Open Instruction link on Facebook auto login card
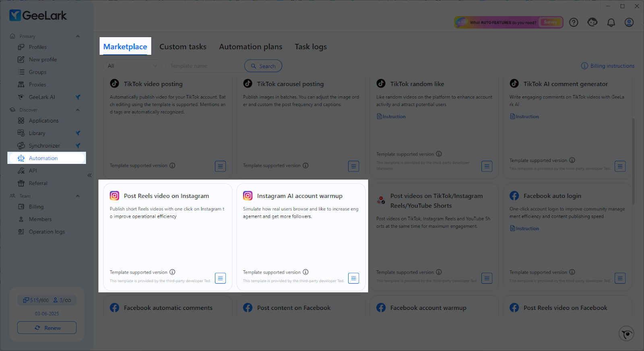 click(x=524, y=228)
